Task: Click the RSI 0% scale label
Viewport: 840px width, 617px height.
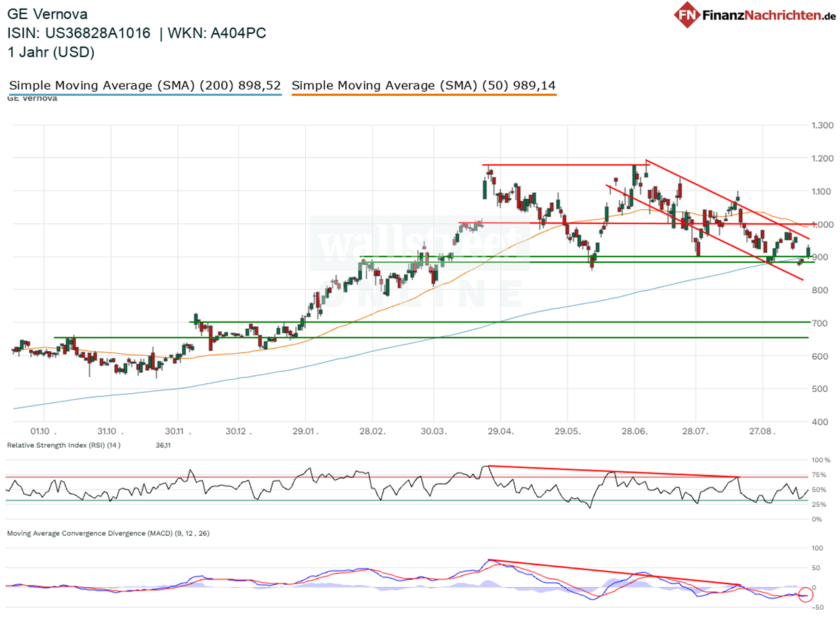Action: tap(818, 519)
